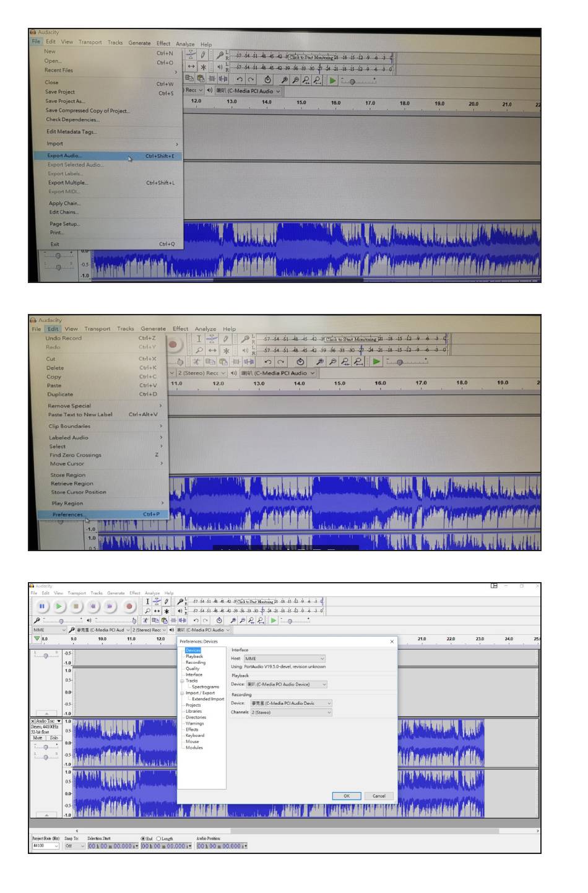
Task: Select the Length radio button
Action: (158, 839)
